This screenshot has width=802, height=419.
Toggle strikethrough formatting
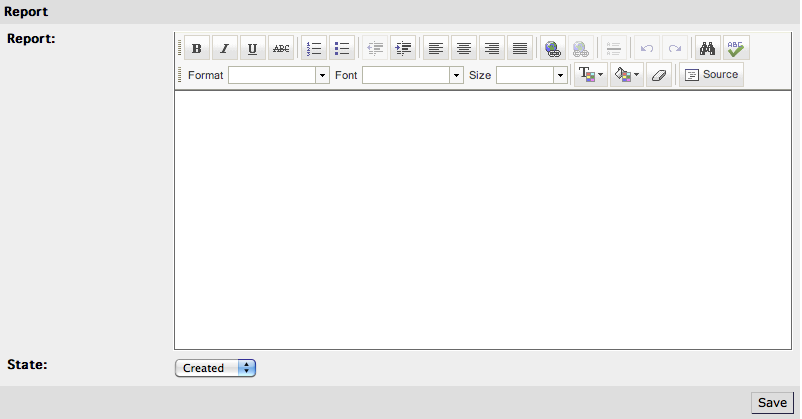(281, 48)
